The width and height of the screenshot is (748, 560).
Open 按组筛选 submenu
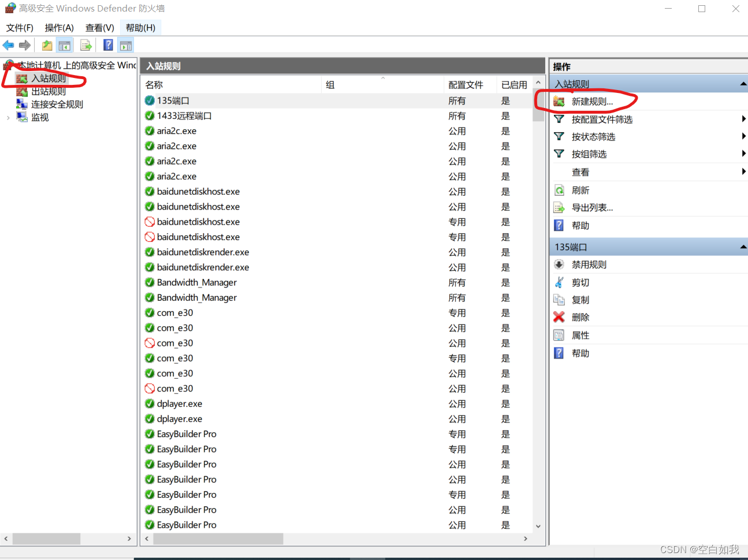(589, 154)
